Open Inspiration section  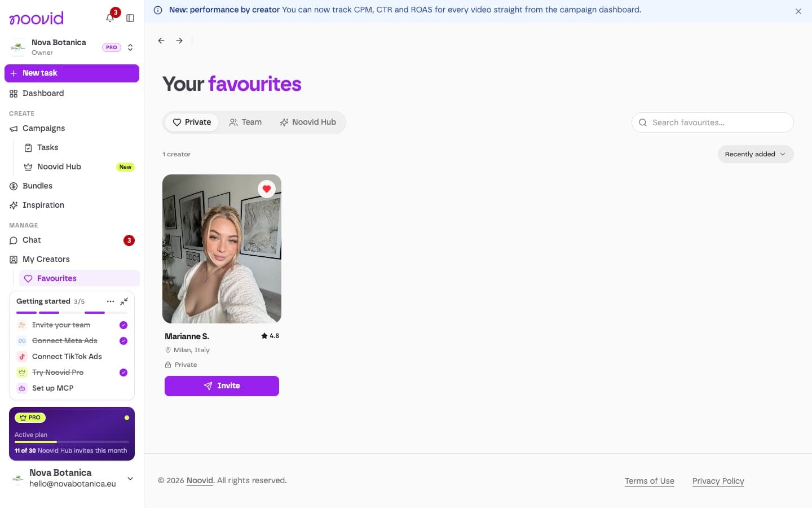click(72, 205)
